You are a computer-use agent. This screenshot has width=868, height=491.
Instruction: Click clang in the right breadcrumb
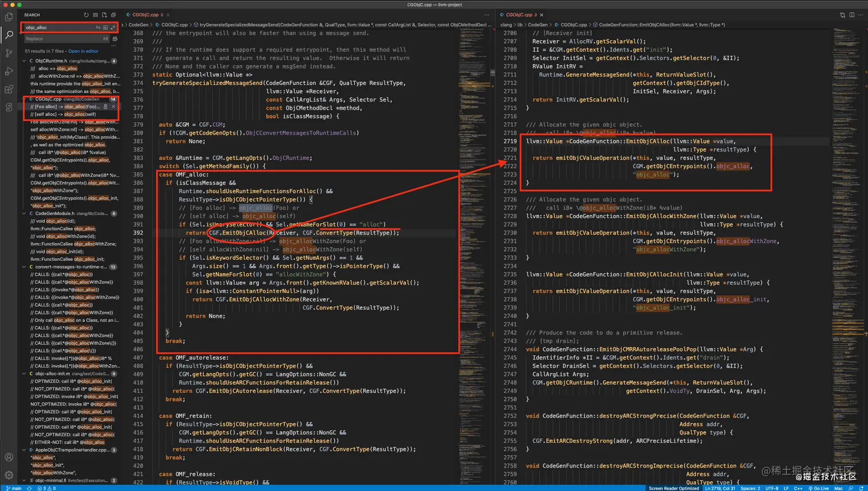pyautogui.click(x=506, y=25)
